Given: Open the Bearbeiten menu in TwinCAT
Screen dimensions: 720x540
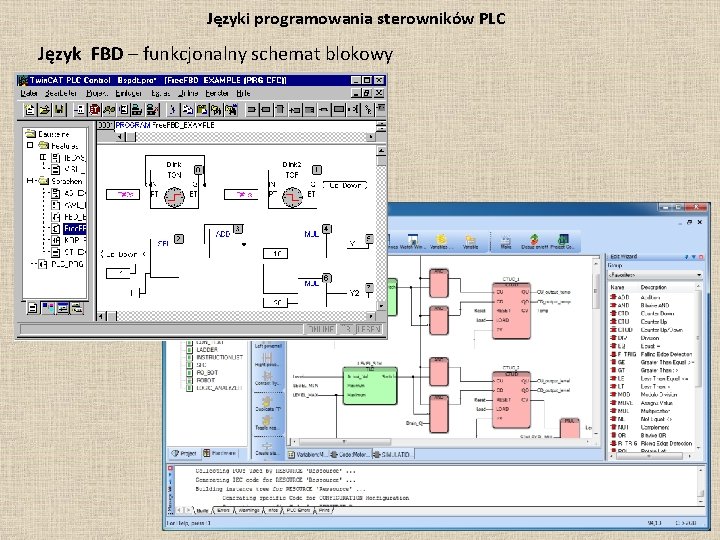Looking at the screenshot, I should pos(61,93).
